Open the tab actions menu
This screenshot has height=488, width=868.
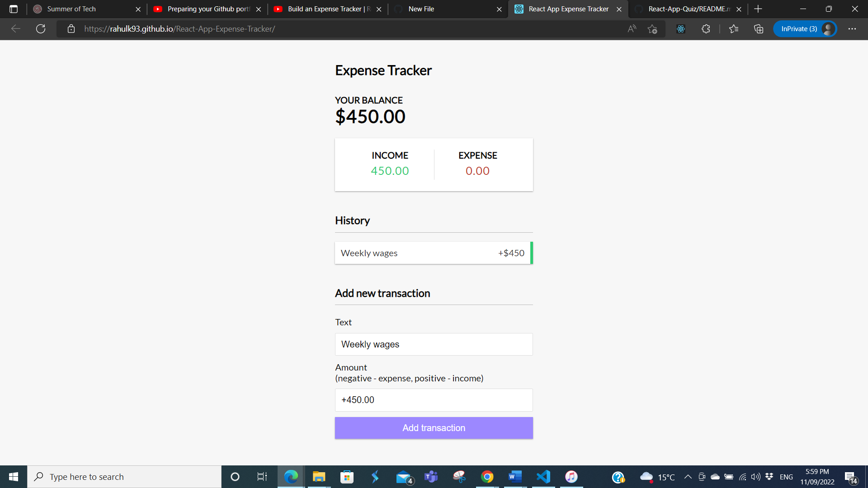tap(14, 9)
